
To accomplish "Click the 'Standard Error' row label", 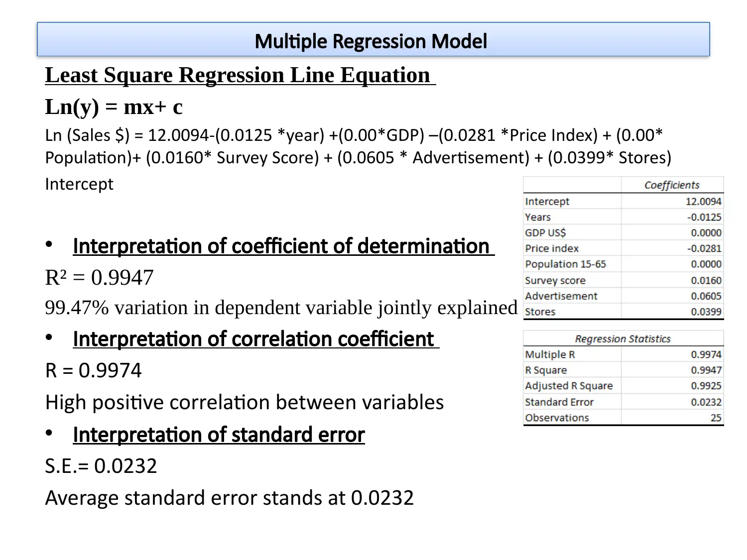I will point(559,402).
